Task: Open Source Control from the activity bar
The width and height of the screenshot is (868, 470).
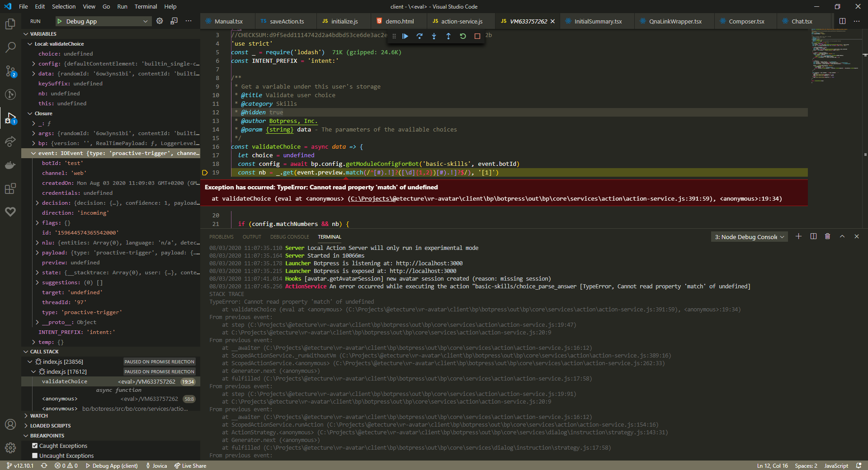Action: [10, 71]
